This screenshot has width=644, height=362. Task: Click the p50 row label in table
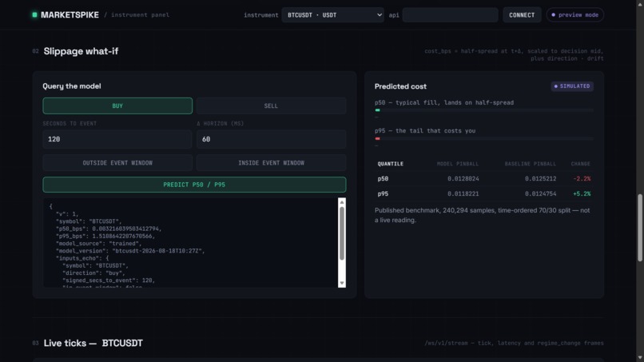tap(383, 179)
